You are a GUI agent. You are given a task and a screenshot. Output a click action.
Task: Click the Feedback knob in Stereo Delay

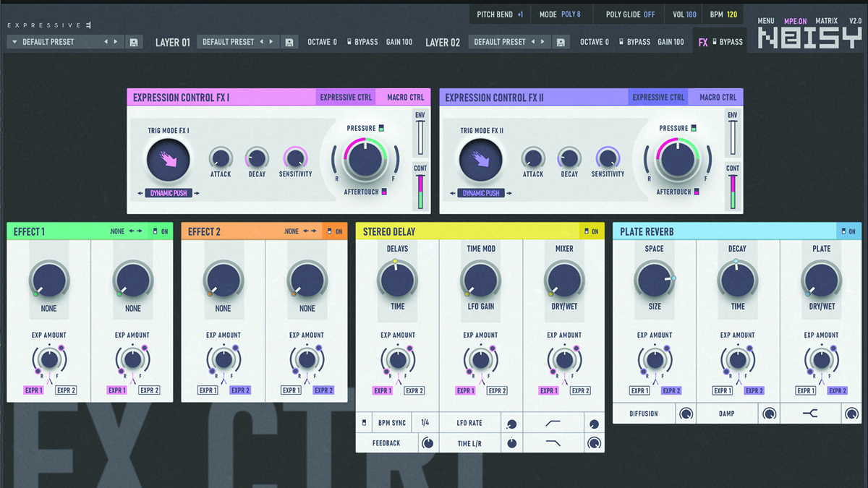[427, 443]
